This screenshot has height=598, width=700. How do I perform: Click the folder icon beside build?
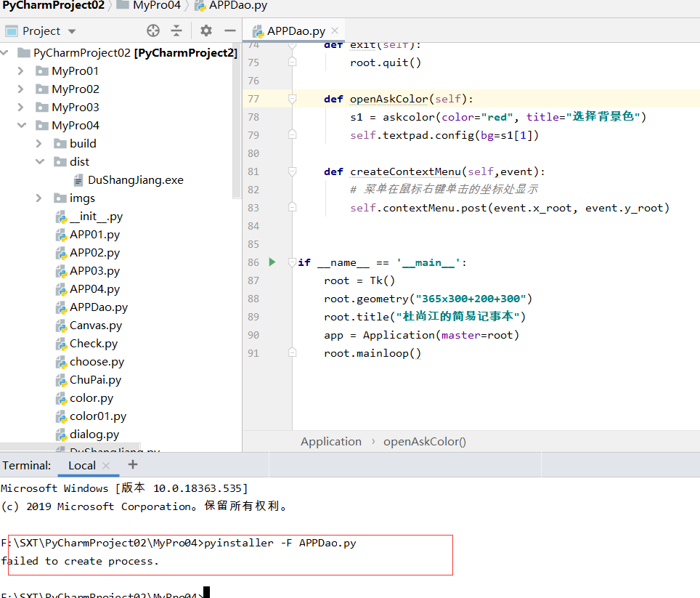tap(60, 143)
